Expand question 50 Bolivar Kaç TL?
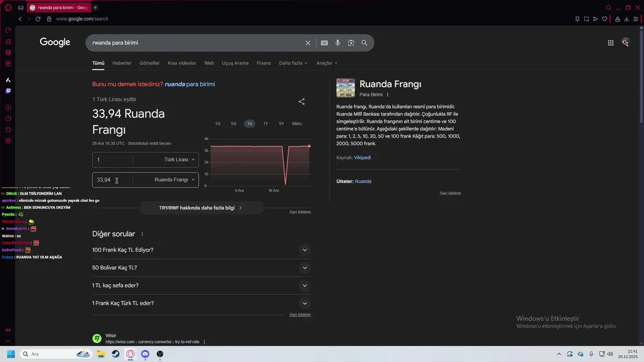 [x=201, y=268]
